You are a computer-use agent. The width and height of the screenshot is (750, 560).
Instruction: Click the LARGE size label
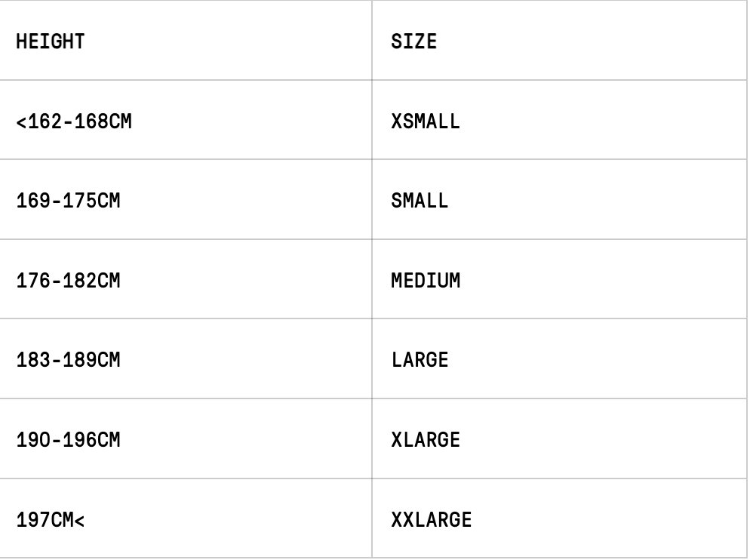coord(420,360)
